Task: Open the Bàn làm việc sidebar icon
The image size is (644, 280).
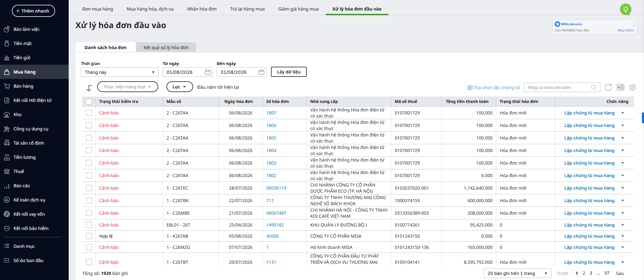Action: tap(7, 29)
